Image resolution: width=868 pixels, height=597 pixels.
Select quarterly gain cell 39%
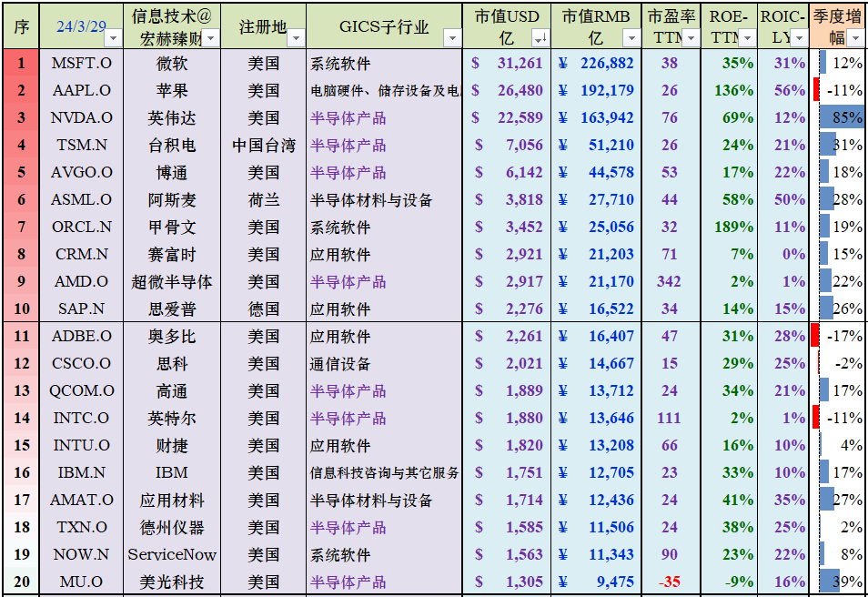click(837, 582)
